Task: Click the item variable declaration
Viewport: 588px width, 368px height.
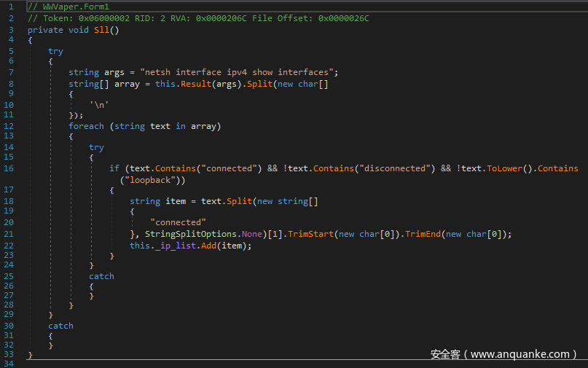Action: 176,201
